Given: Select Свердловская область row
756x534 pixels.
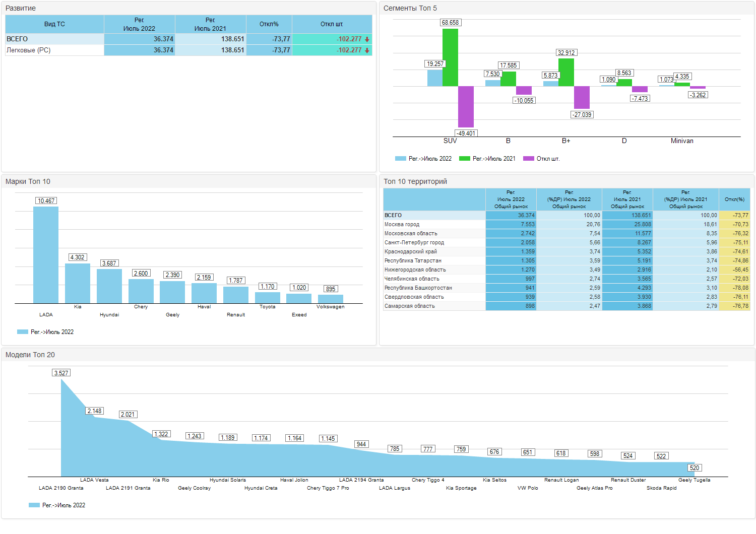Looking at the screenshot, I should (566, 297).
